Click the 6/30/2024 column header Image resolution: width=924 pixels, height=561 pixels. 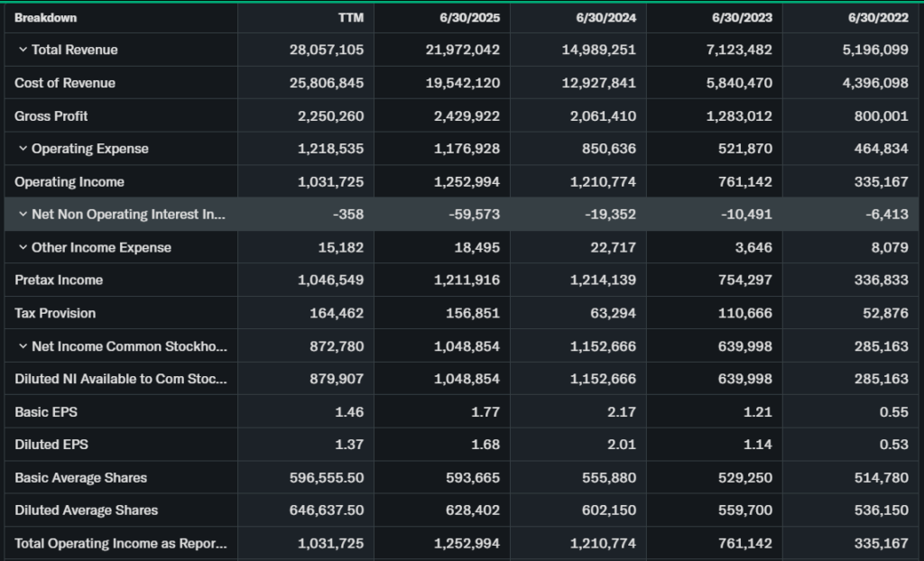click(x=605, y=18)
